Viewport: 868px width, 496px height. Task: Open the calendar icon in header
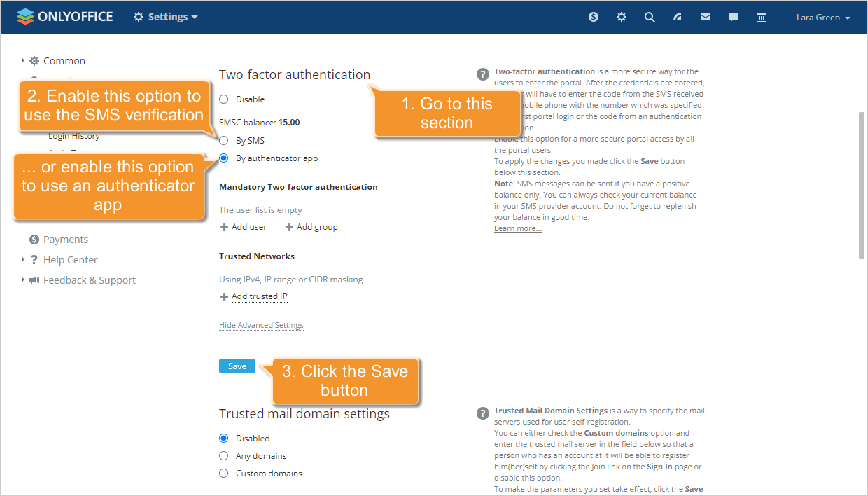click(x=762, y=17)
